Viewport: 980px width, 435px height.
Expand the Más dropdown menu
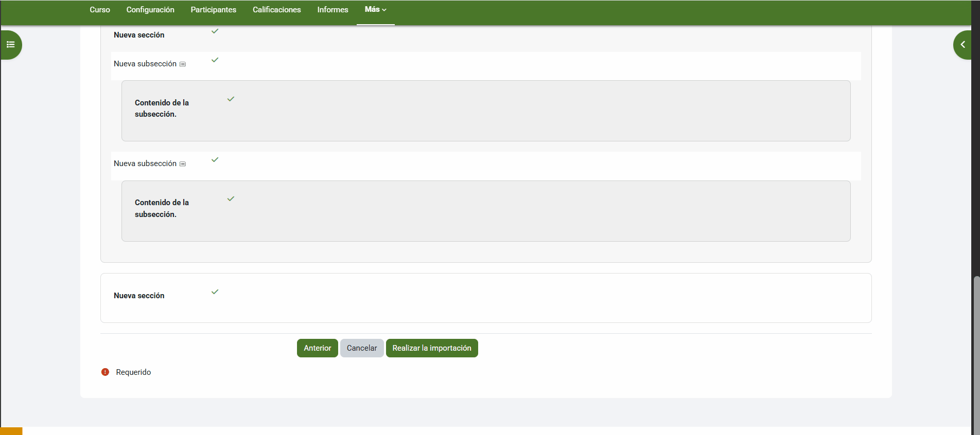[375, 10]
